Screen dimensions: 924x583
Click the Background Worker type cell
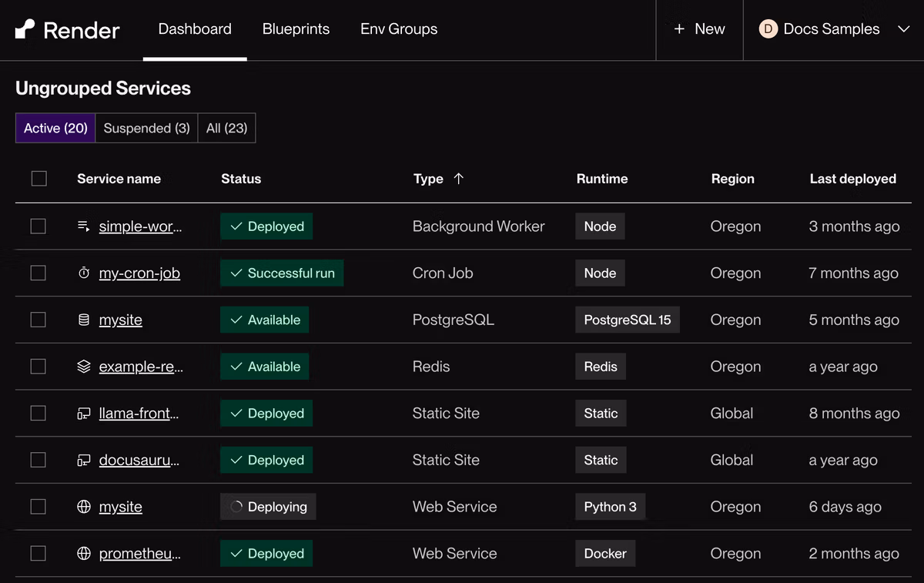[x=478, y=226]
